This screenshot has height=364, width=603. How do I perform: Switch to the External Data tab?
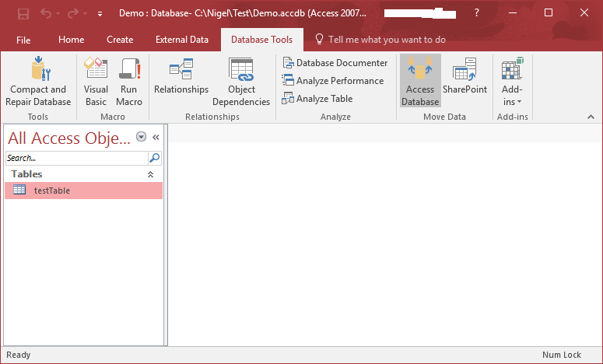pos(182,40)
